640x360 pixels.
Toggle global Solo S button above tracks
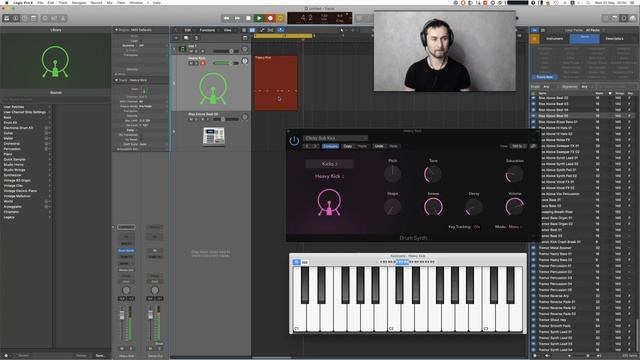(196, 38)
